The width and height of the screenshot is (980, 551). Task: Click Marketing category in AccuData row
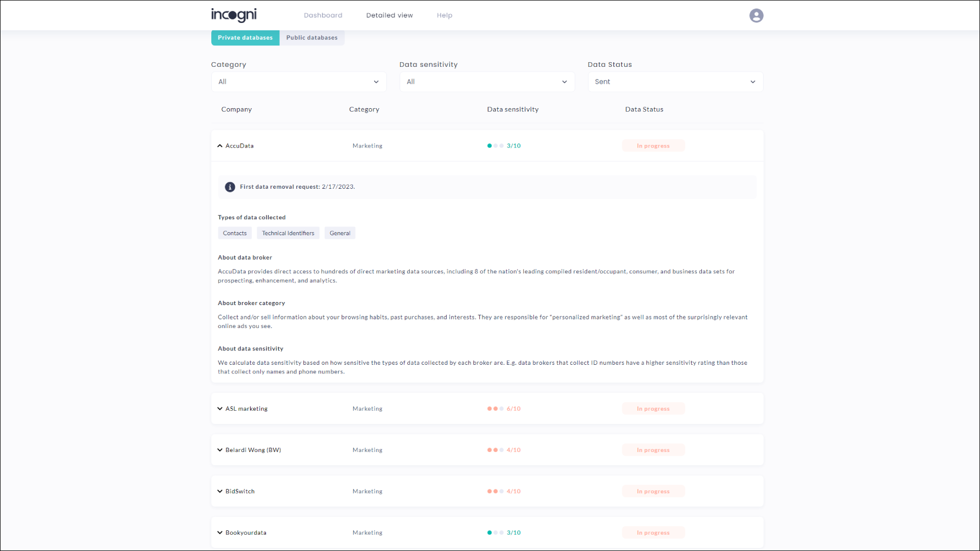click(367, 146)
